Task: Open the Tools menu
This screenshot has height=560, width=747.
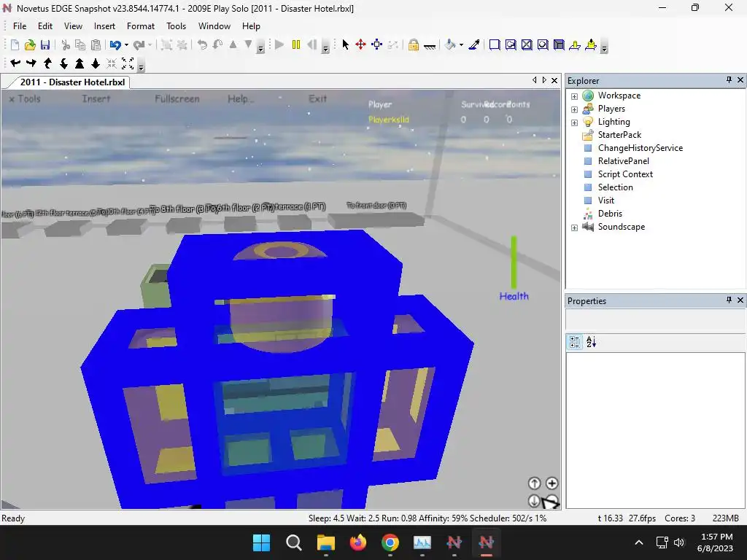Action: pos(177,26)
